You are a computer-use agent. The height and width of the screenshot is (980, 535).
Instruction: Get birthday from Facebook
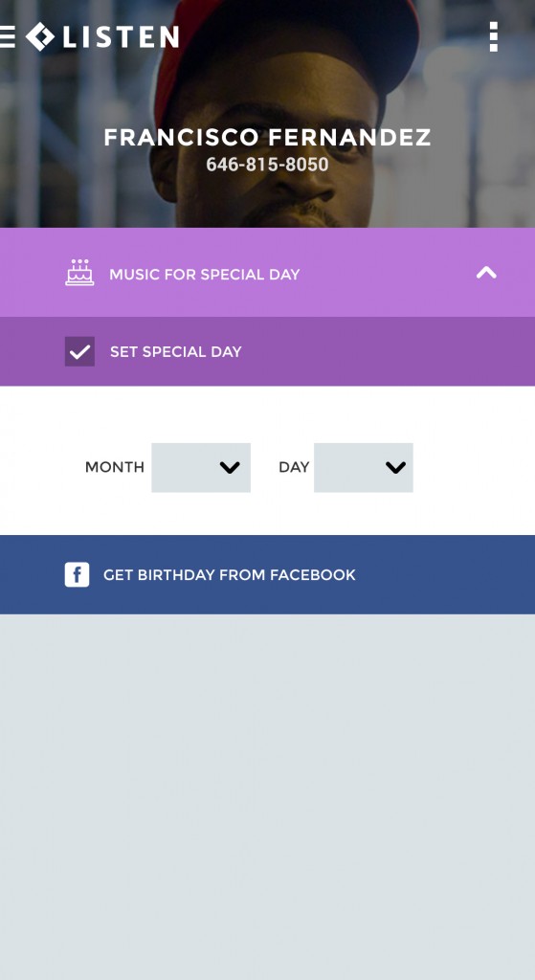point(268,574)
